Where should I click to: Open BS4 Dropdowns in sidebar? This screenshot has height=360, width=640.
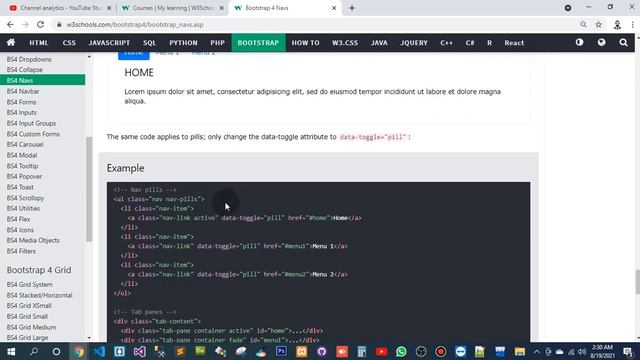click(x=29, y=59)
